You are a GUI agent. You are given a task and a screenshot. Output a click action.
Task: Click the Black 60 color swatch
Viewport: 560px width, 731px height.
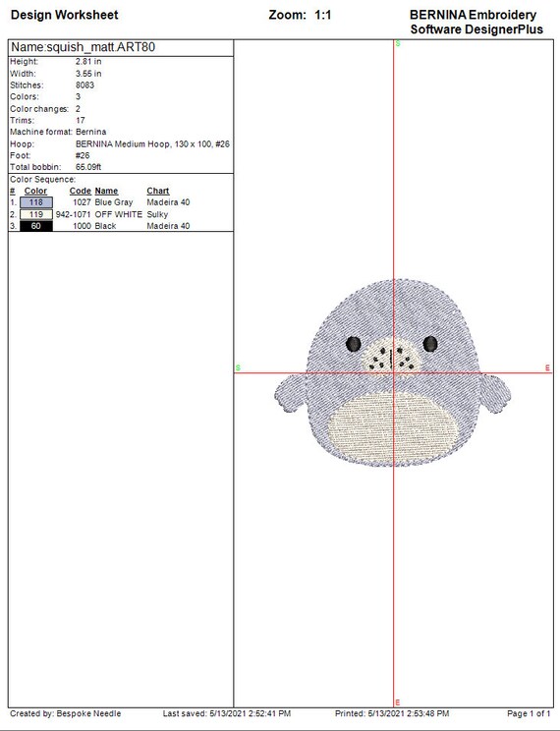click(x=36, y=226)
